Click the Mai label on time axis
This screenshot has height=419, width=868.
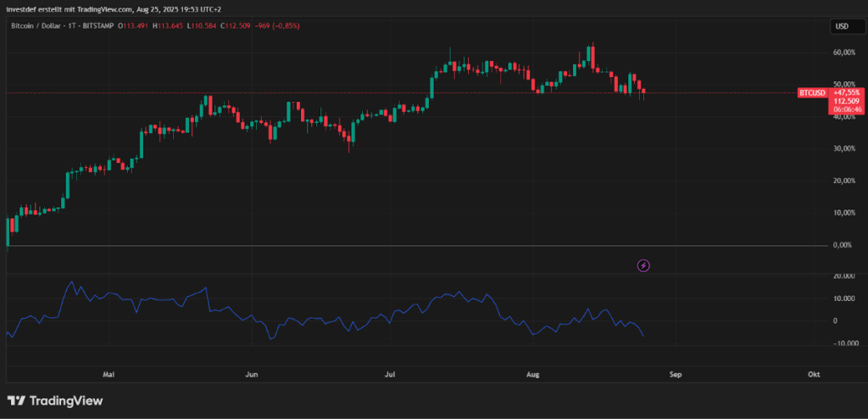108,373
